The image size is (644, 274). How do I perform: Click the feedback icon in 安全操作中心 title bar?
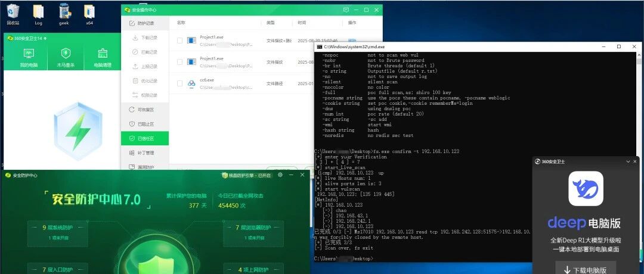[x=346, y=10]
